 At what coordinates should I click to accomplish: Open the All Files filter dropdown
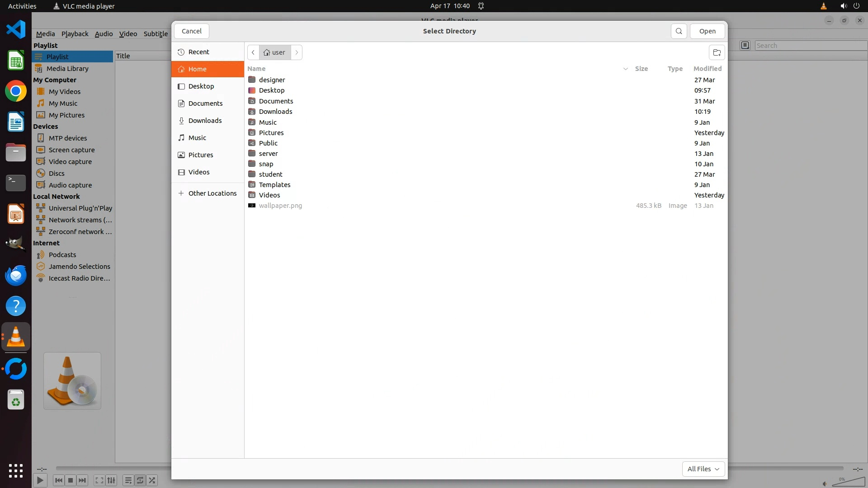click(703, 469)
